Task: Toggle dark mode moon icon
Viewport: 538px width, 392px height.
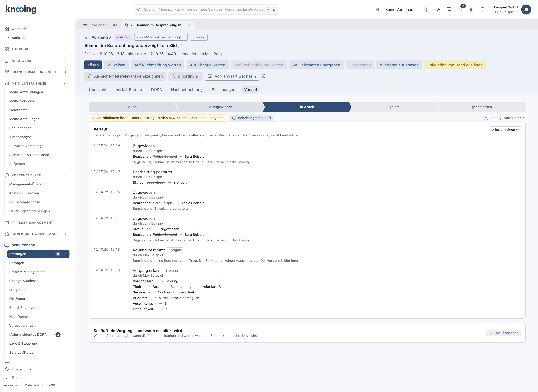Action: [x=438, y=10]
